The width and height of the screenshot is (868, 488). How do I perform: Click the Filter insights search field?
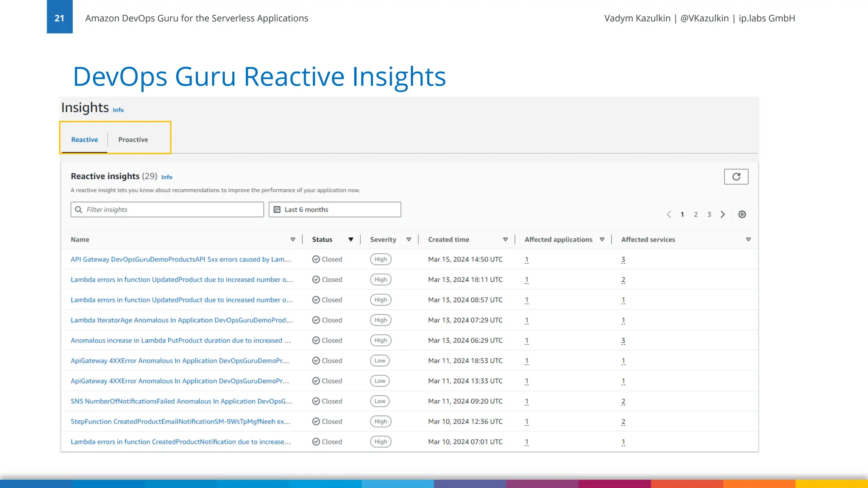tap(172, 210)
